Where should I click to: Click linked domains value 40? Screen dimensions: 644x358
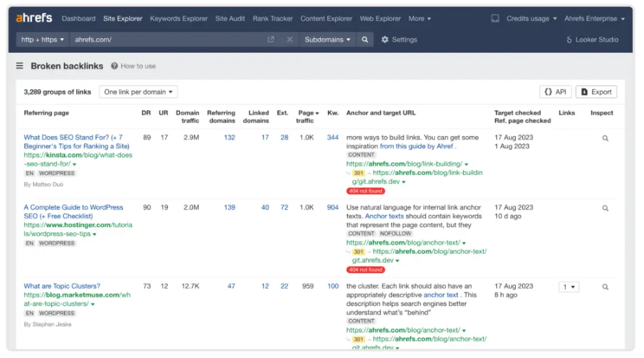[x=265, y=207]
